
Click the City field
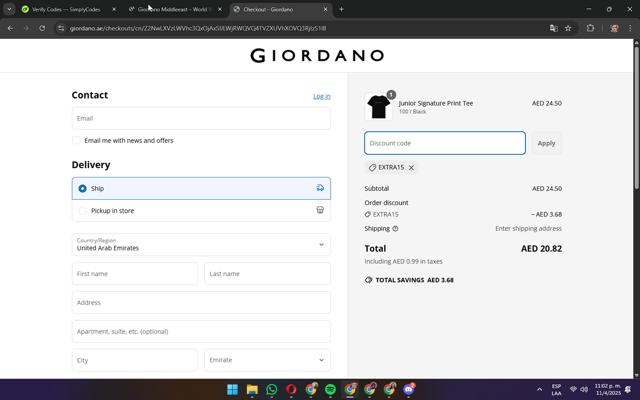[135, 360]
